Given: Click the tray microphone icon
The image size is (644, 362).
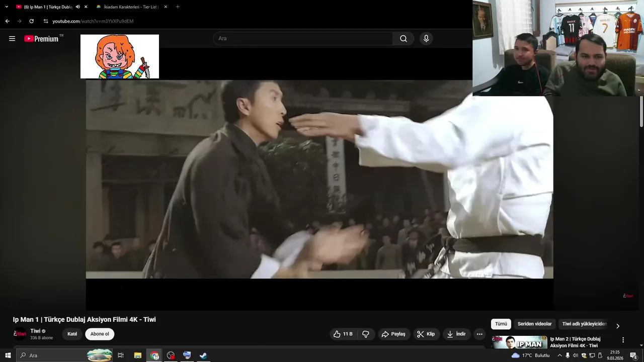Looking at the screenshot, I should coord(568,355).
